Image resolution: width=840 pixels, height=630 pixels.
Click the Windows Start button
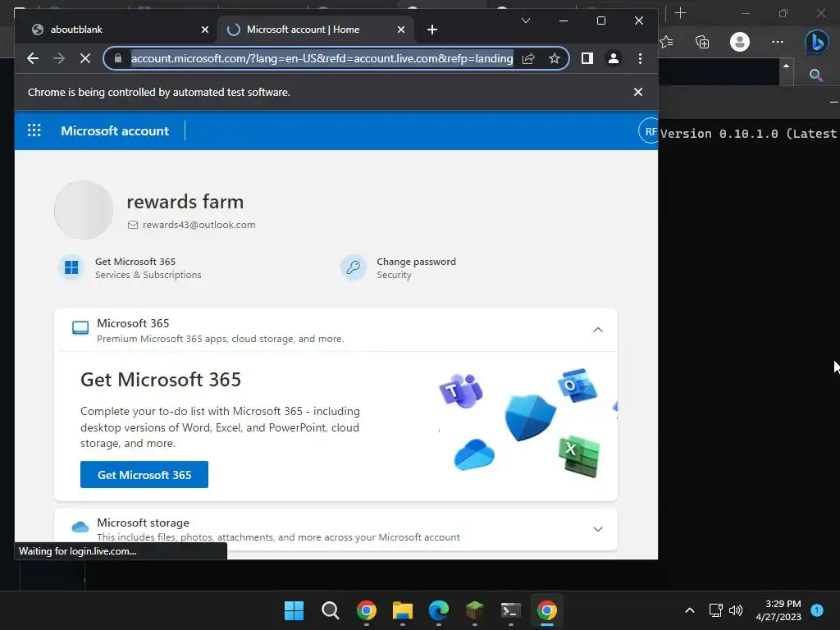[294, 610]
